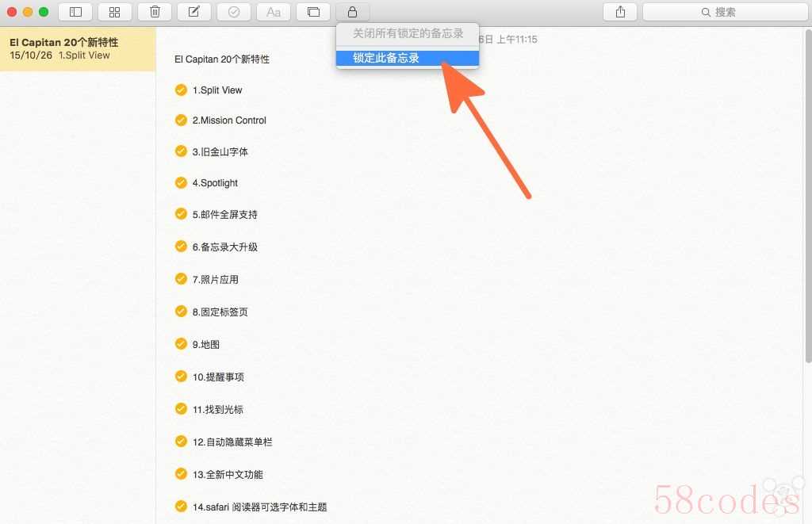Uncheck the 1.Split View checklist item
This screenshot has height=524, width=812.
[181, 90]
